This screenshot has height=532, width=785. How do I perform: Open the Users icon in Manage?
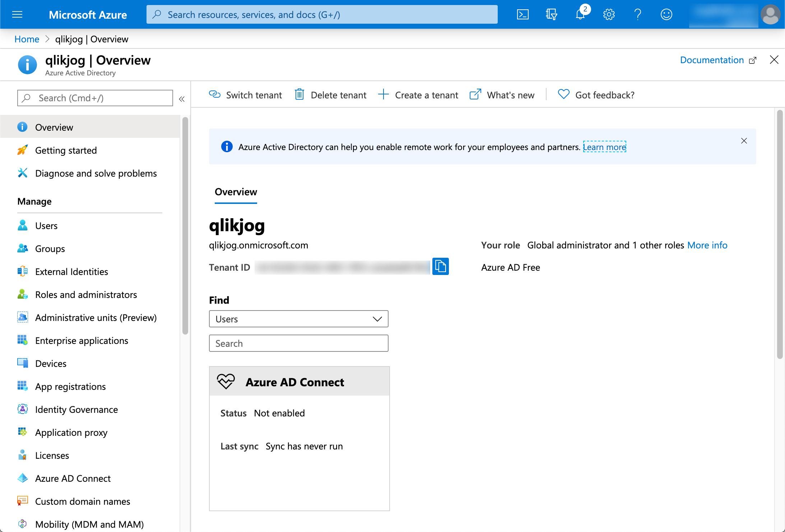23,225
